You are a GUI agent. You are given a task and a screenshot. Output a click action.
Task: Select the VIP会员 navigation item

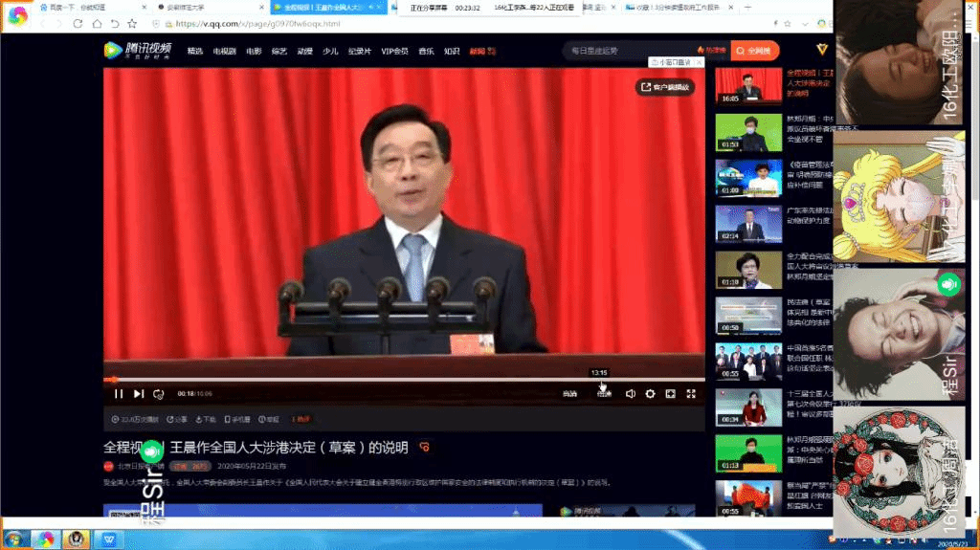(x=394, y=51)
